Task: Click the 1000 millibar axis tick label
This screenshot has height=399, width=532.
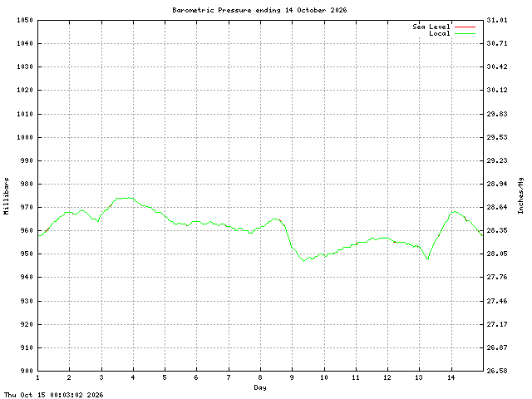Action: pos(25,137)
